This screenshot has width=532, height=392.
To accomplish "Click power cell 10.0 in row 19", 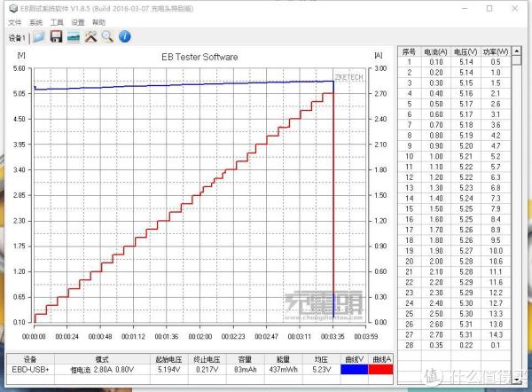I will (496, 251).
